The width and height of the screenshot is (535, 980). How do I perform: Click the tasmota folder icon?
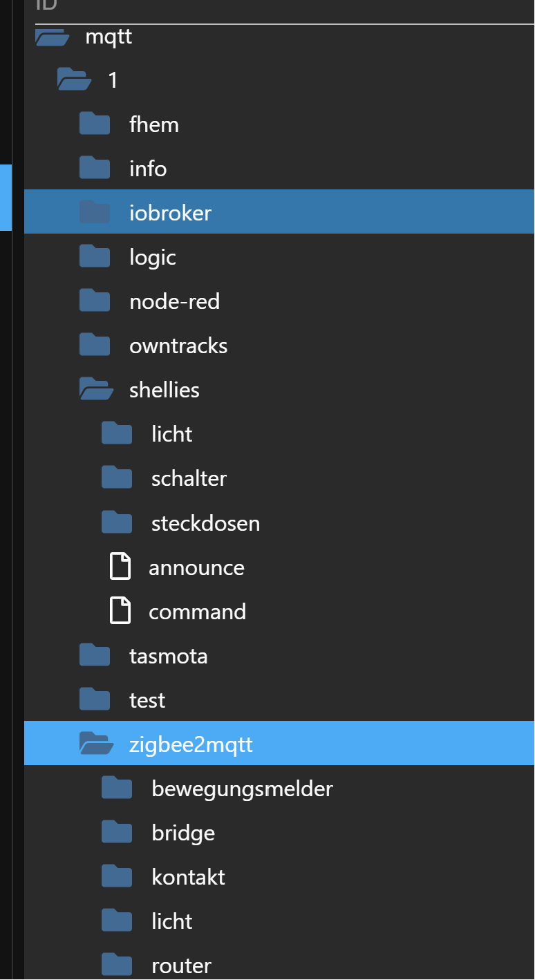click(x=95, y=655)
